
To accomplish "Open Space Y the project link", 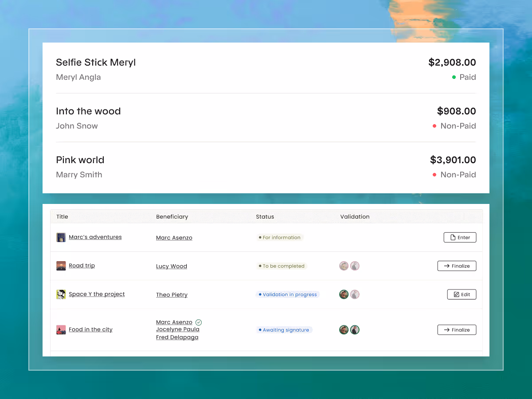I will click(x=97, y=294).
